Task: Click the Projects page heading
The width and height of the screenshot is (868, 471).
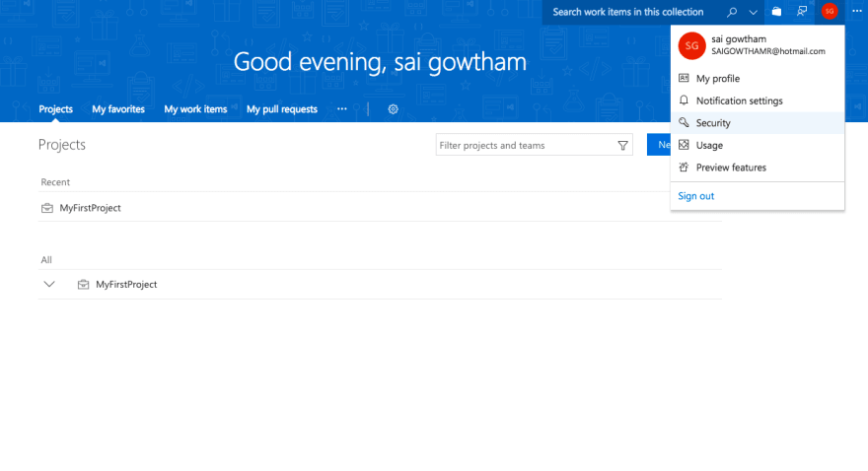Action: (62, 144)
